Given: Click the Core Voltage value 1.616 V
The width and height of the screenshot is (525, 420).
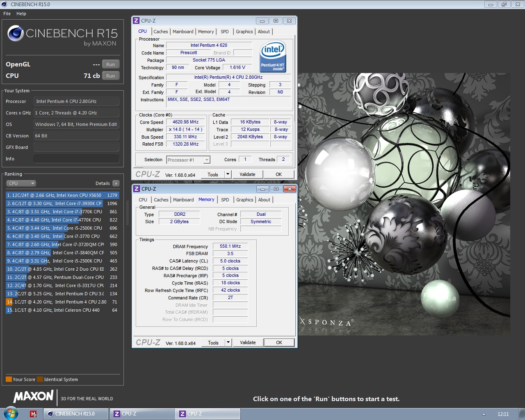Looking at the screenshot, I should pyautogui.click(x=237, y=67).
